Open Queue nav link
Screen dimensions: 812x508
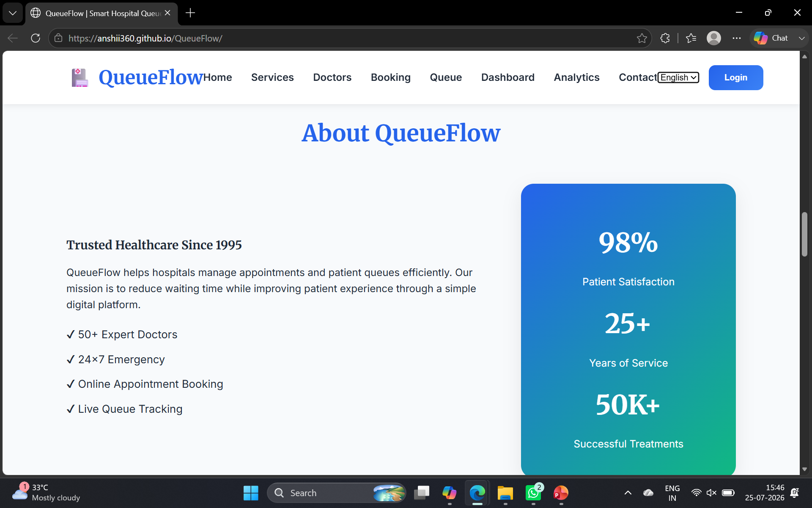[x=446, y=77]
